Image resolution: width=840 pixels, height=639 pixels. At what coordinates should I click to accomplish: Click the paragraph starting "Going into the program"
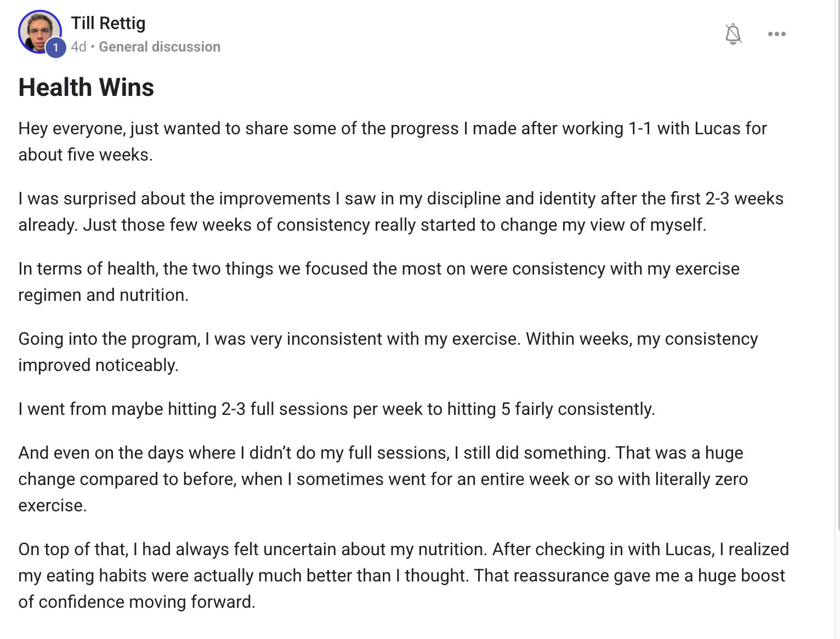[388, 339]
